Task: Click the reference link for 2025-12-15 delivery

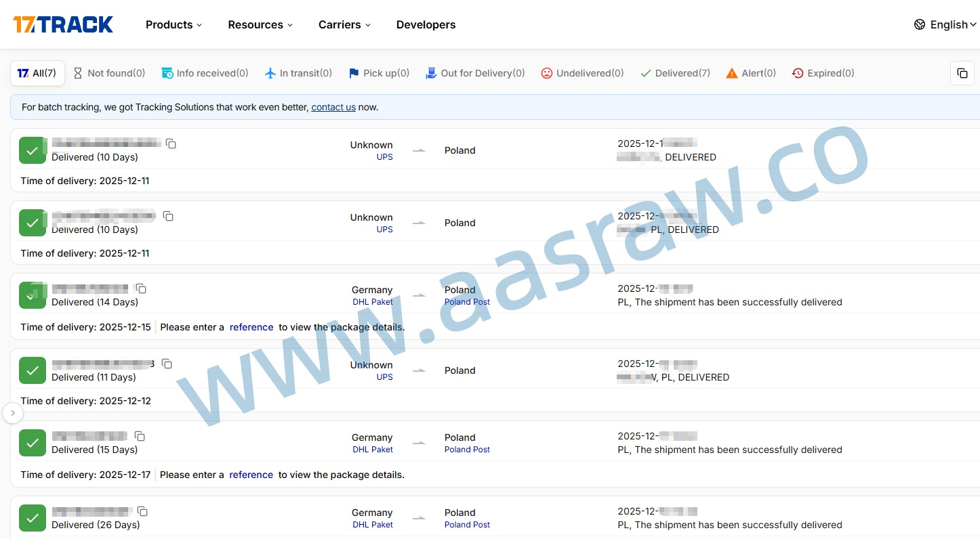Action: tap(251, 327)
